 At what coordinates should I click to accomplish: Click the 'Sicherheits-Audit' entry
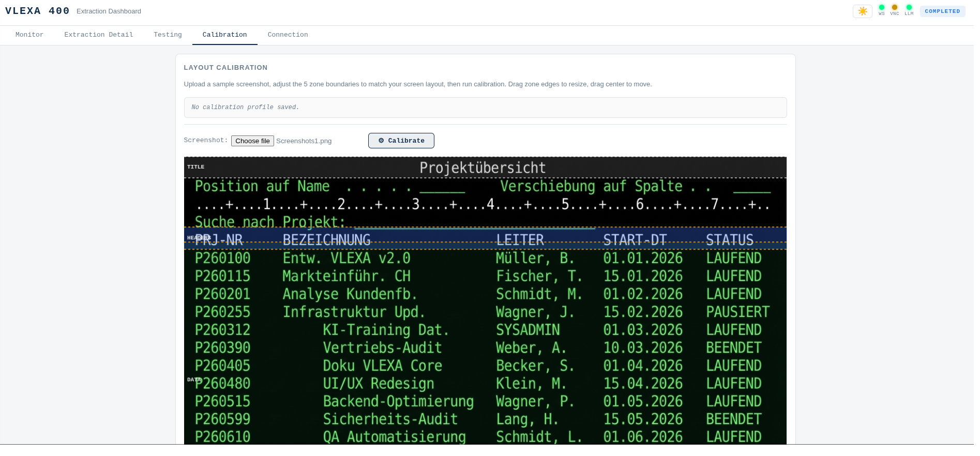click(x=390, y=419)
